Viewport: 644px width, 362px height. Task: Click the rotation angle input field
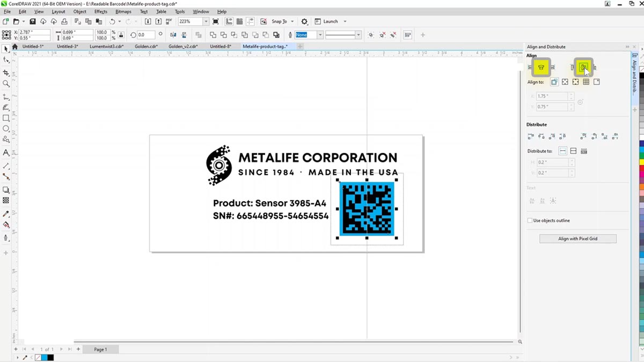tap(145, 35)
